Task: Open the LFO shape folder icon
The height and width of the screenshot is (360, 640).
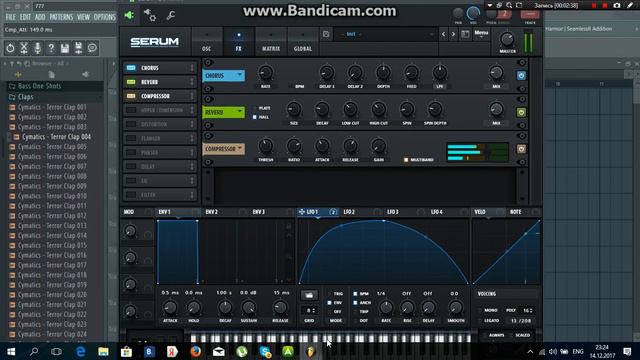Action: [309, 295]
